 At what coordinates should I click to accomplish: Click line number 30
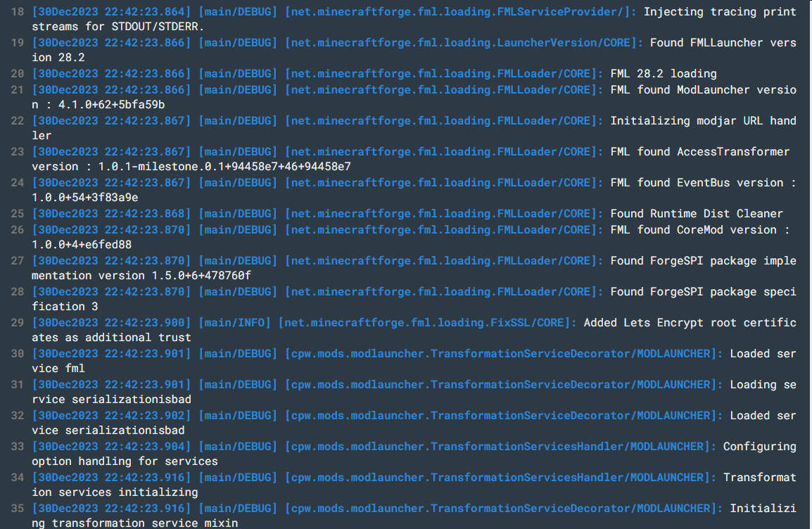[x=18, y=354]
